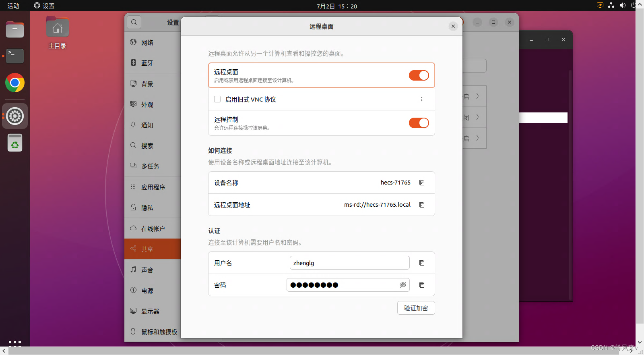Screen dimensions: 644x355
Task: Select 背景 in Settings sidebar
Action: click(x=153, y=84)
